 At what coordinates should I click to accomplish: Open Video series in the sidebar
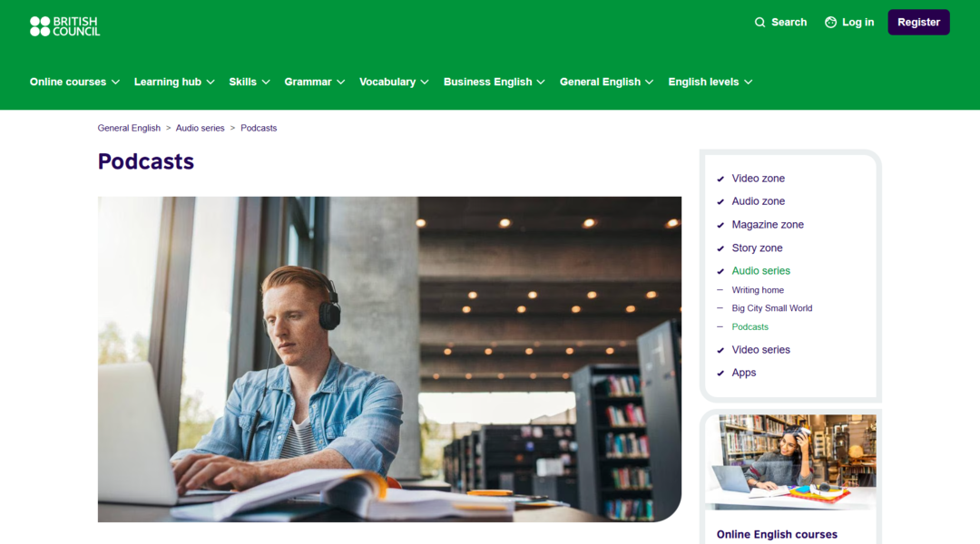(760, 350)
